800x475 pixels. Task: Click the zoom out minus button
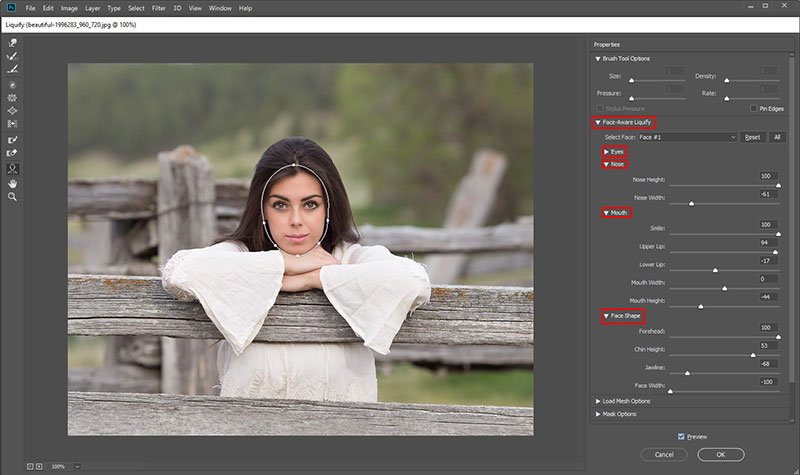tap(30, 466)
